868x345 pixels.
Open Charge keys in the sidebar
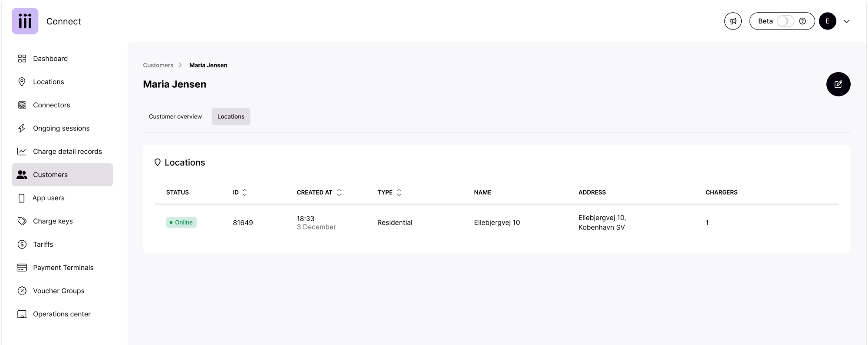53,221
